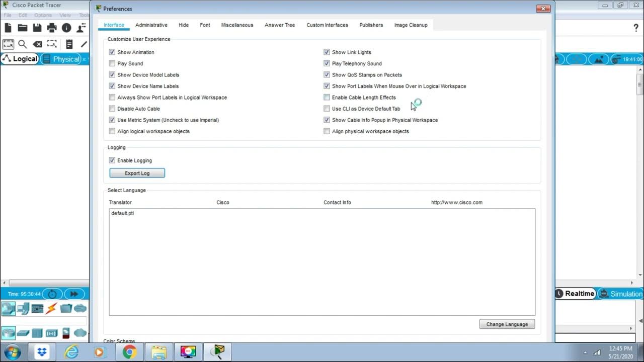Switch to Physical workspace view
Viewport: 644px width, 362px height.
tap(62, 59)
